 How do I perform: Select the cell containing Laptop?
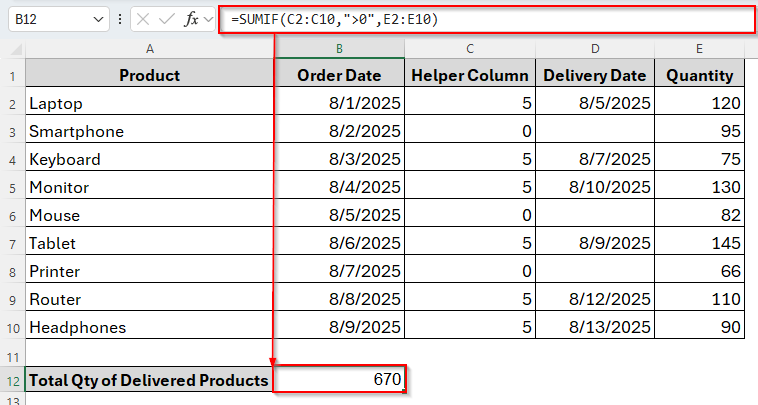[x=149, y=103]
